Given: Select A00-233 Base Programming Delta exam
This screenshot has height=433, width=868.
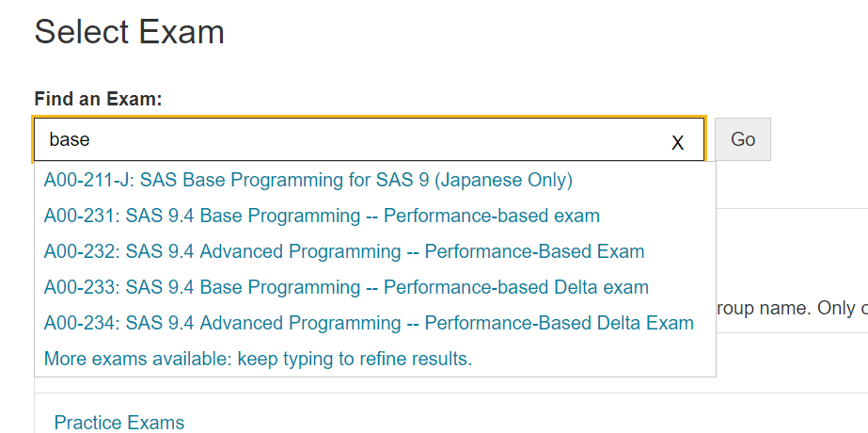Looking at the screenshot, I should 346,287.
